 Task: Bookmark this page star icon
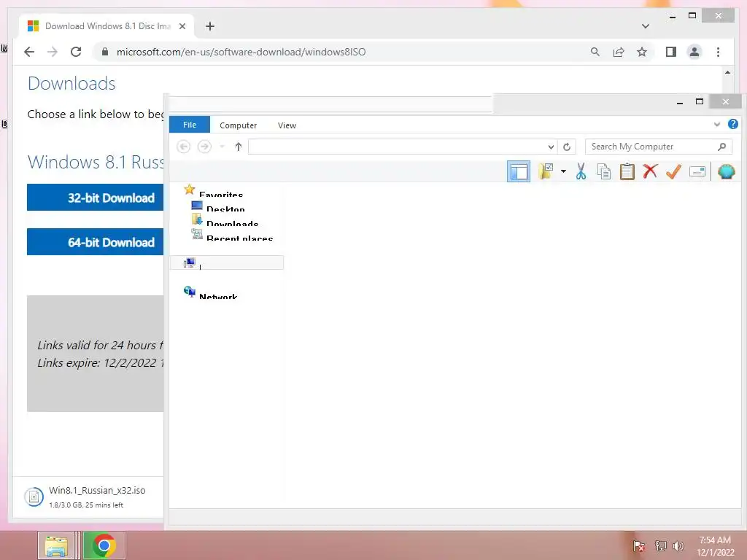[642, 52]
